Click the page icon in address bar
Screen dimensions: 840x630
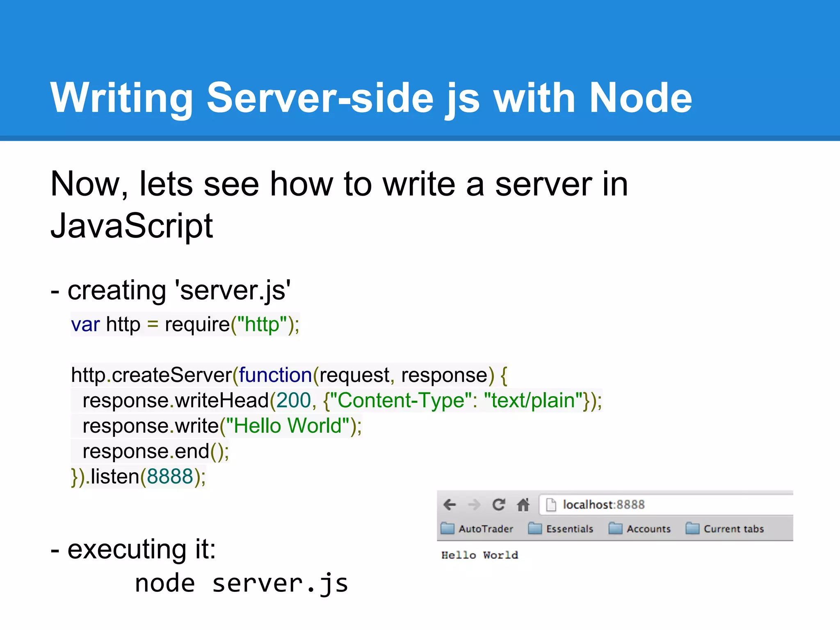[551, 505]
